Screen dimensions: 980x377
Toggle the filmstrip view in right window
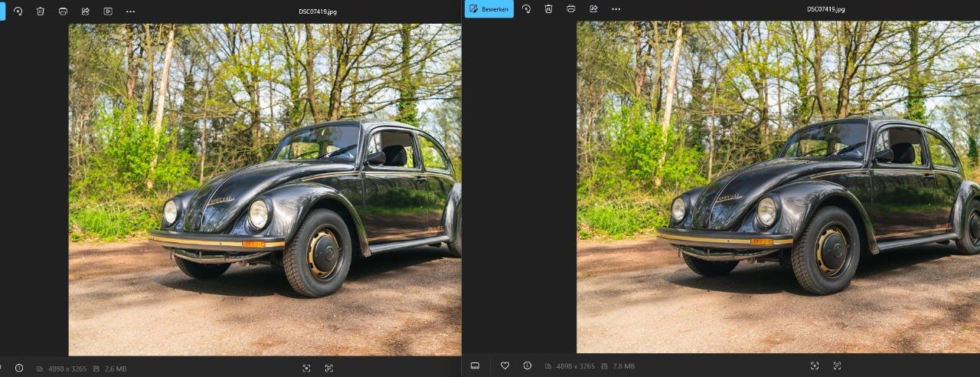click(475, 366)
